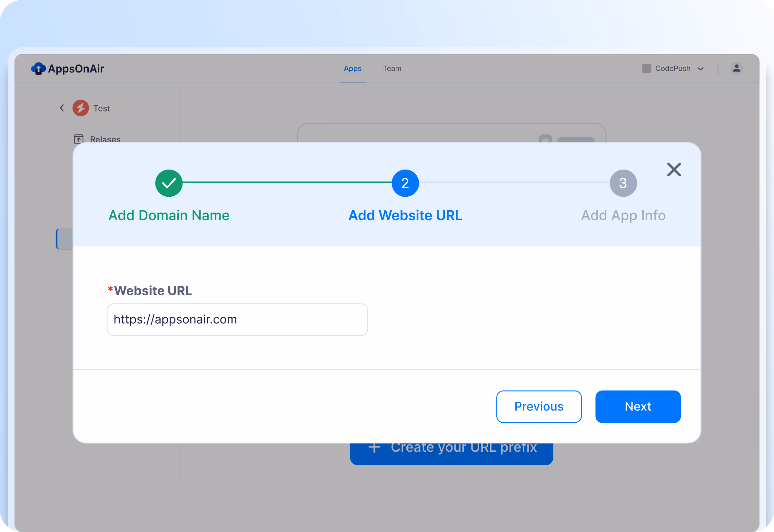This screenshot has width=774, height=532.
Task: Click the Add Website URL step label
Action: [x=405, y=215]
